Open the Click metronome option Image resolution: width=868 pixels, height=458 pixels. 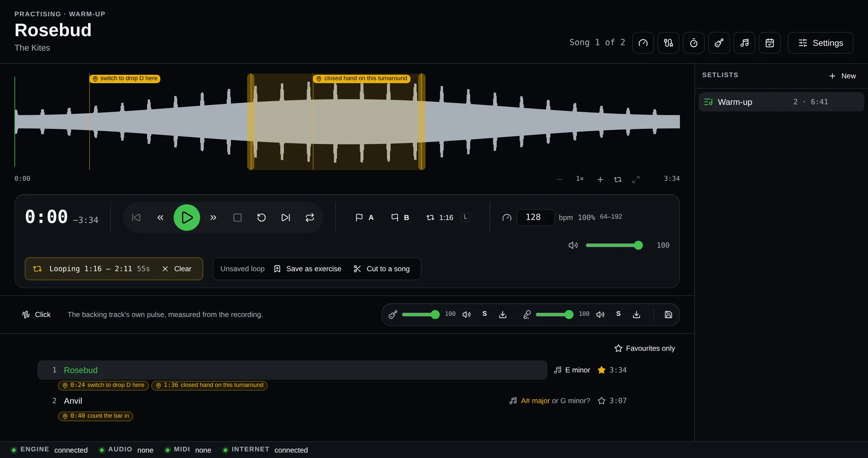tap(36, 315)
